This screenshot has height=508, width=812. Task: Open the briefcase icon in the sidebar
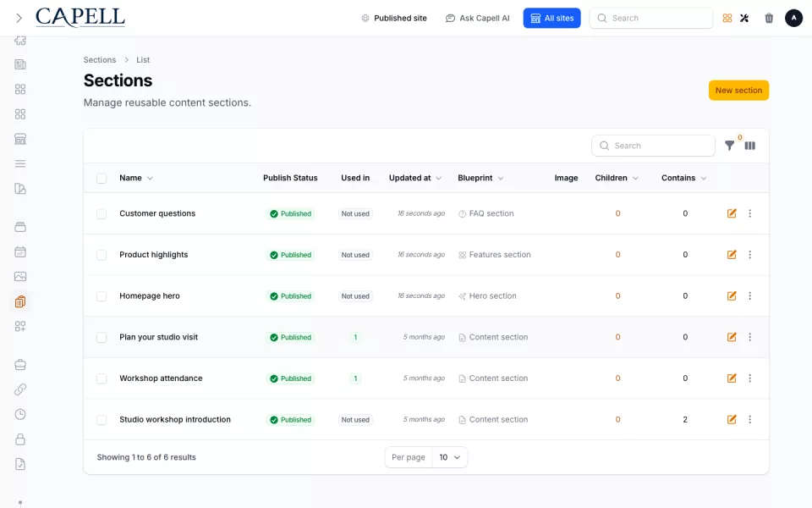click(x=20, y=365)
